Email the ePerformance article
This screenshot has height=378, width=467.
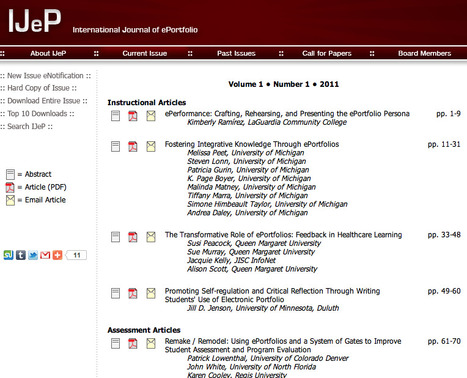click(x=151, y=116)
